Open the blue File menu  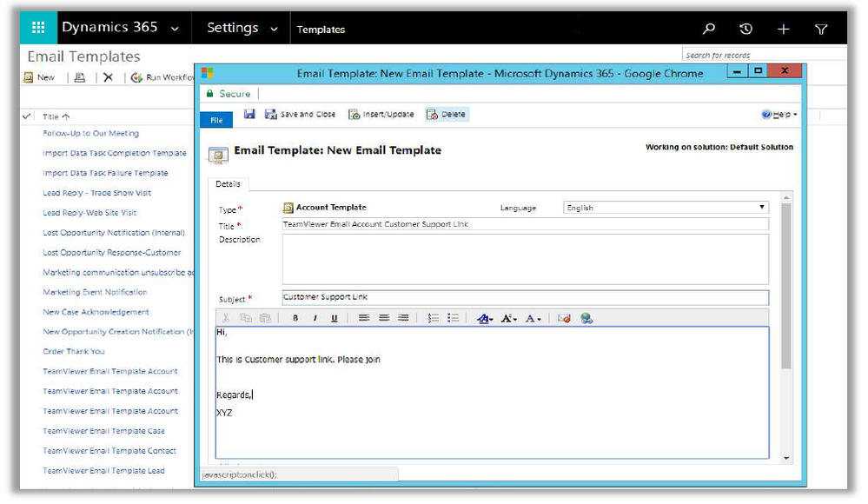point(216,120)
